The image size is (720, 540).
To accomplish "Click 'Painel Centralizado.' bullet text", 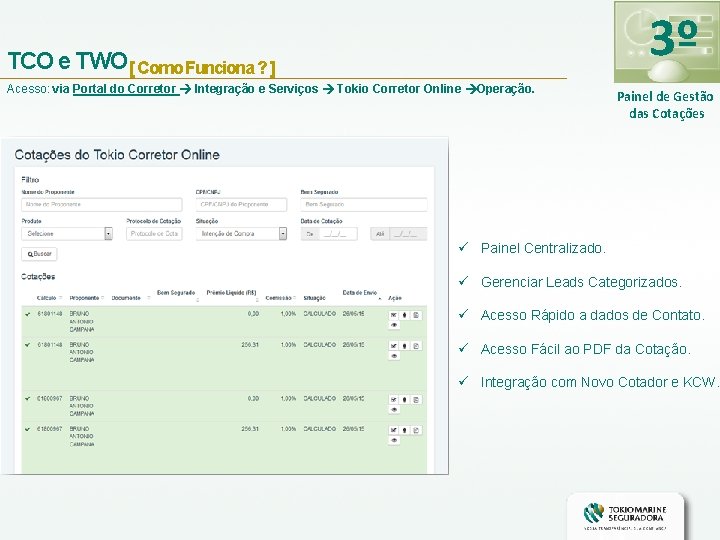I will click(x=543, y=248).
